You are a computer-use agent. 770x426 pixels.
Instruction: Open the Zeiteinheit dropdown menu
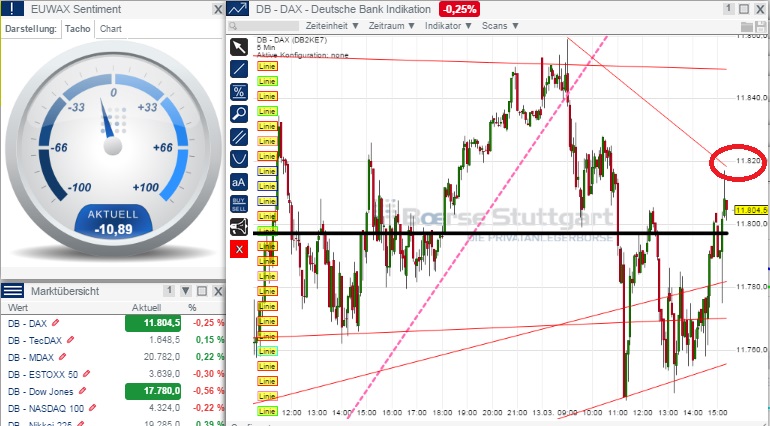332,26
